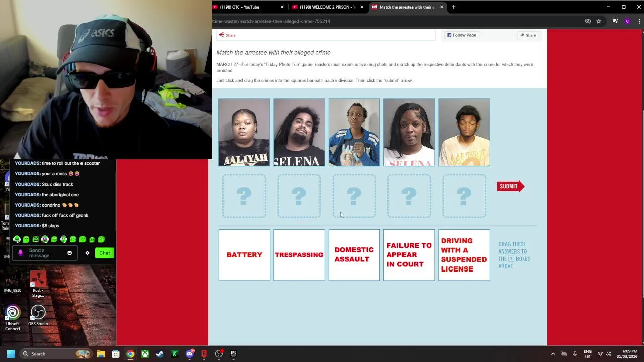Screen dimensions: 644x362
Task: Click the question box under the first mug shot
Action: click(244, 196)
